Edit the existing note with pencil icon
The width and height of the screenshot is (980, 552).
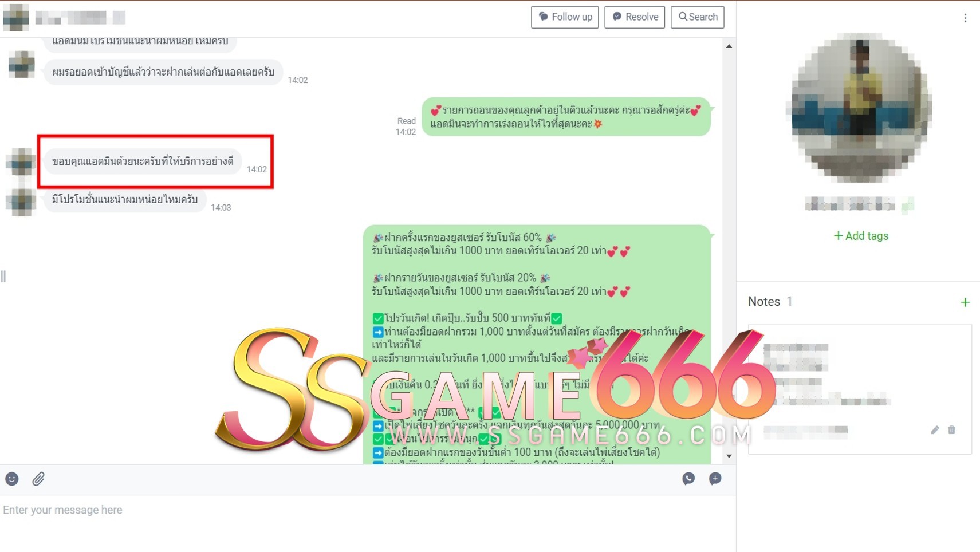pos(935,430)
